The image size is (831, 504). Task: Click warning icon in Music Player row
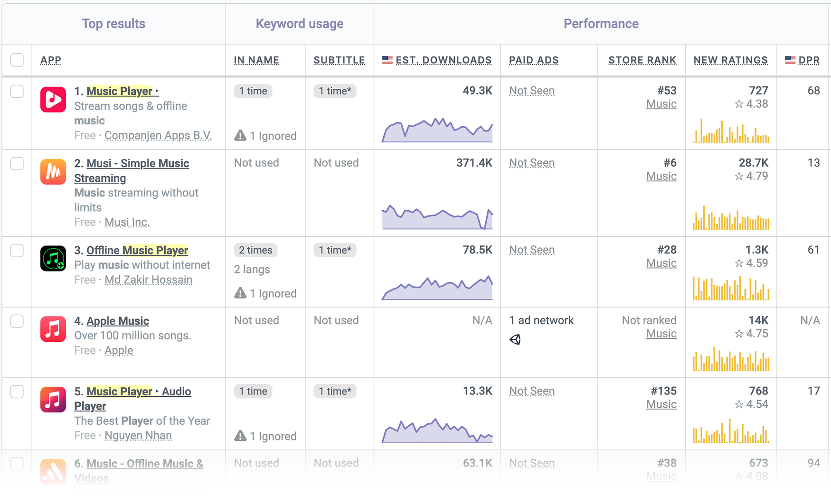click(240, 136)
